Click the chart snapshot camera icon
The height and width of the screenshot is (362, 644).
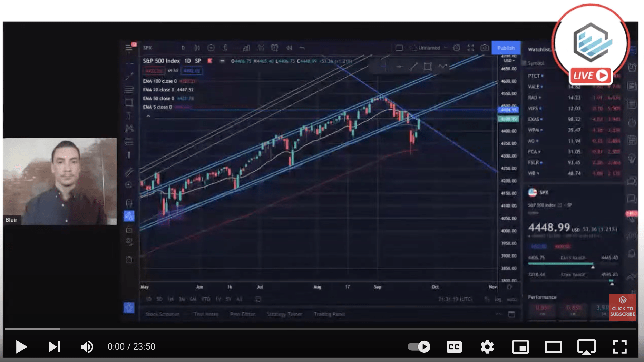click(x=485, y=48)
